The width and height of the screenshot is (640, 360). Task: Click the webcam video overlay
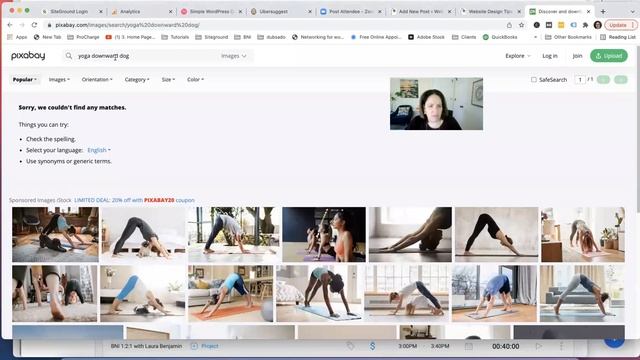(x=436, y=104)
